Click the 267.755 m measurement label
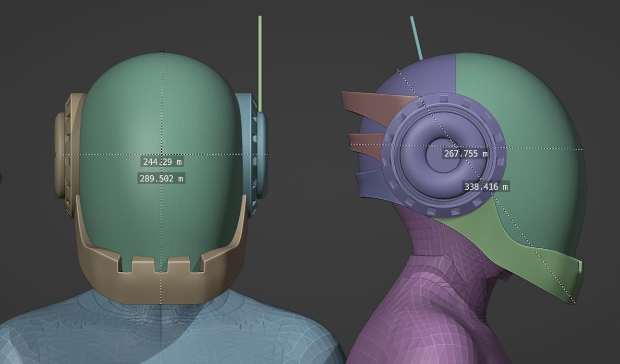Image resolution: width=620 pixels, height=364 pixels. click(x=466, y=154)
